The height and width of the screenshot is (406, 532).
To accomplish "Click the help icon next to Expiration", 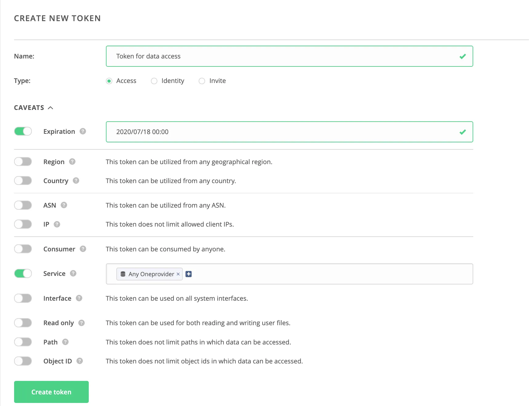I will [x=83, y=131].
